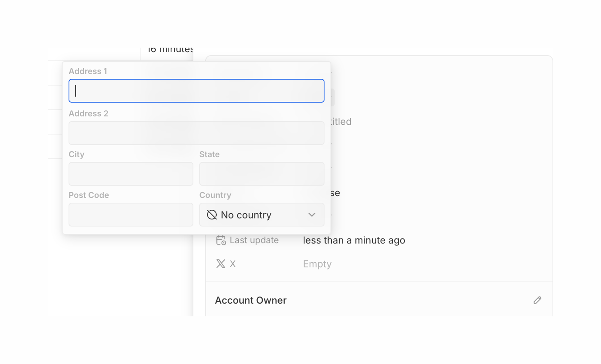
Task: Click the City input box
Action: 131,174
